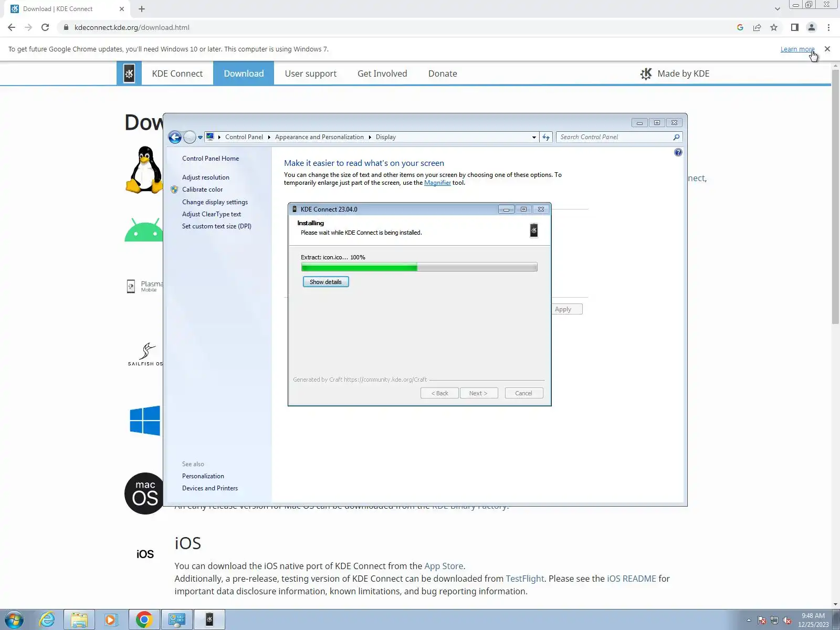840x630 pixels.
Task: Open the Download nav tab
Action: tap(244, 73)
